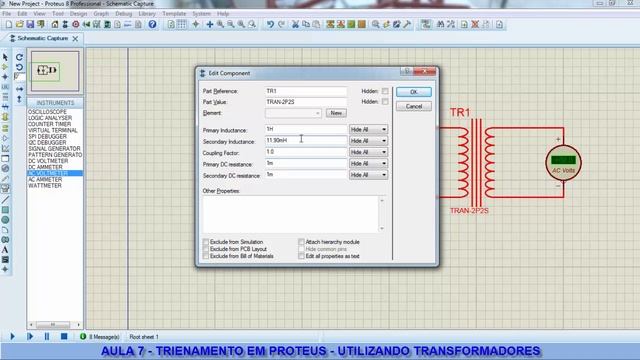Enable Exclude from PCB Layout checkbox
Screen dimensions: 640x360
point(206,249)
